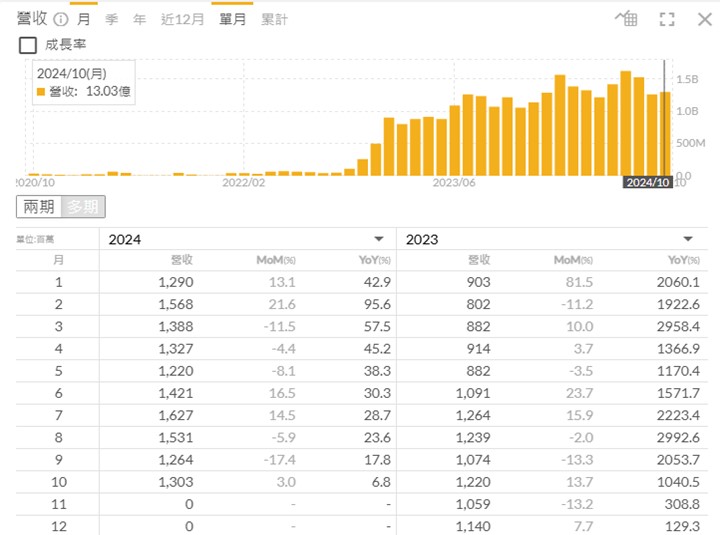Click the -17.4 MoM value
Viewport: 720px width, 535px height.
[279, 460]
